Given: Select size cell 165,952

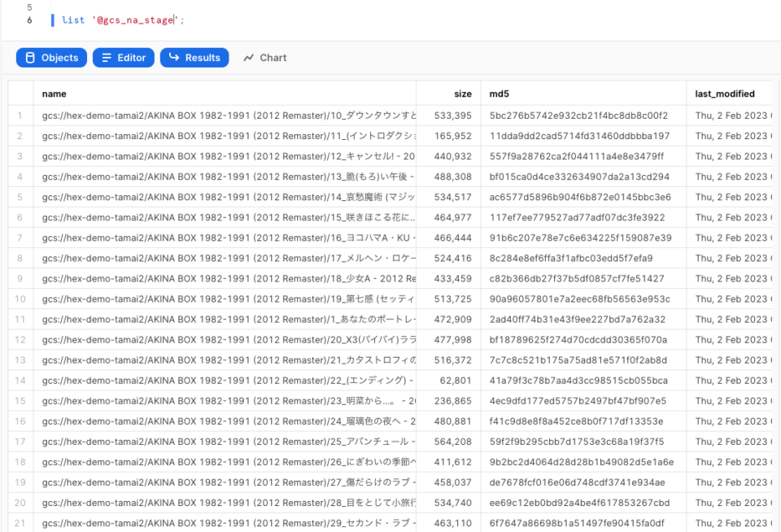Looking at the screenshot, I should pos(448,136).
